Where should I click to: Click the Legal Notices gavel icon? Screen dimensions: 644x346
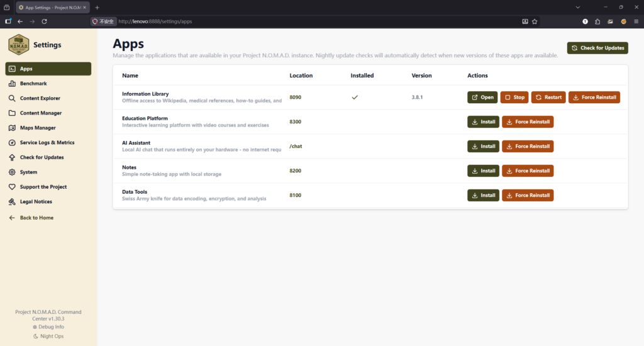click(13, 202)
